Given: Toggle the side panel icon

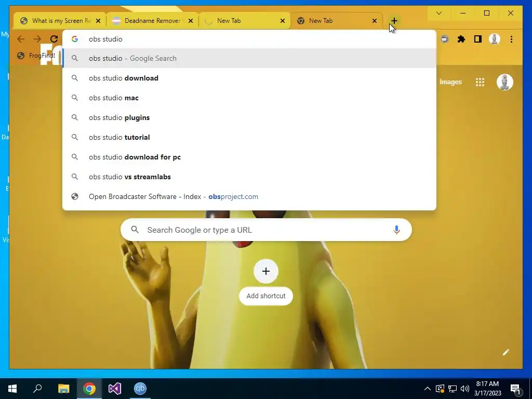Looking at the screenshot, I should click(x=478, y=39).
